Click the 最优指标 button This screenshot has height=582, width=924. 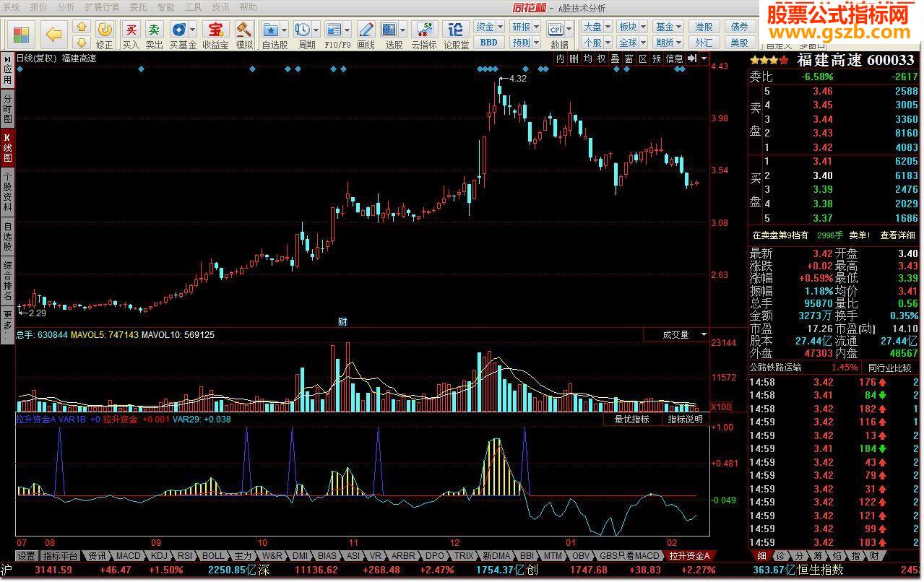pos(632,420)
